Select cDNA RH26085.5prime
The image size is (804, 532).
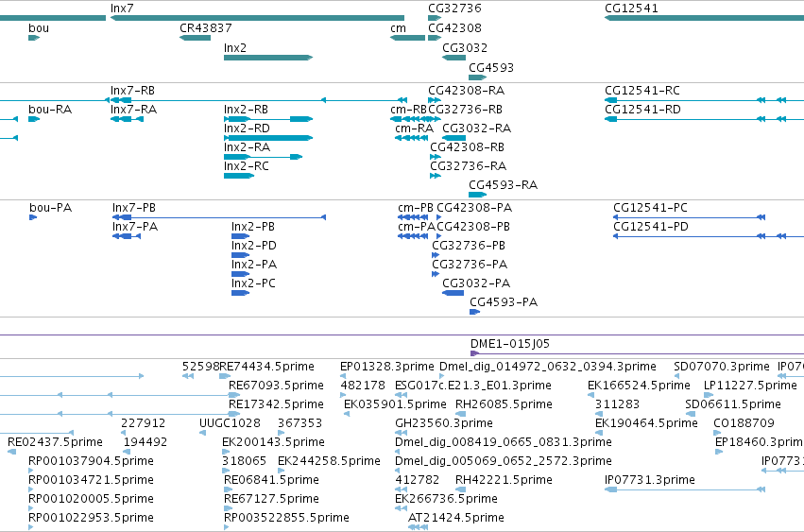pyautogui.click(x=504, y=404)
